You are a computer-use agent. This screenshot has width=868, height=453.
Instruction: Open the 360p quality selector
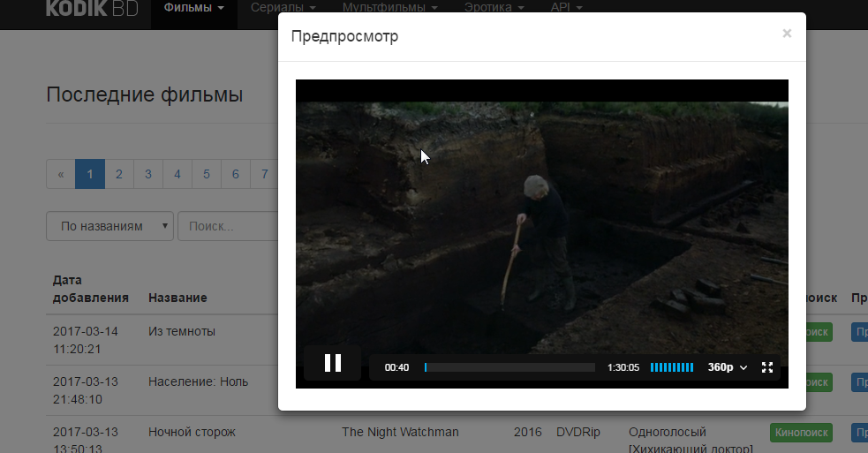[728, 367]
